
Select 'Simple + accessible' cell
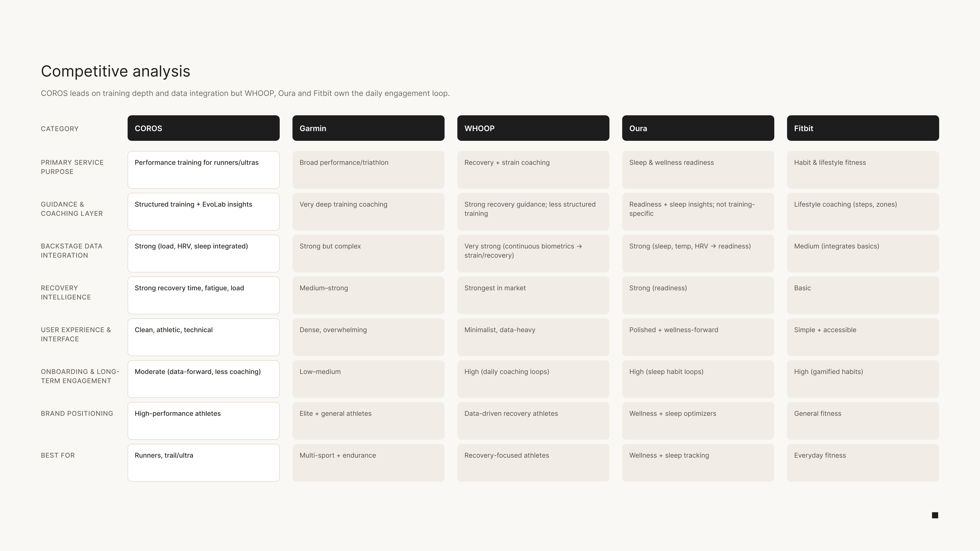(863, 337)
